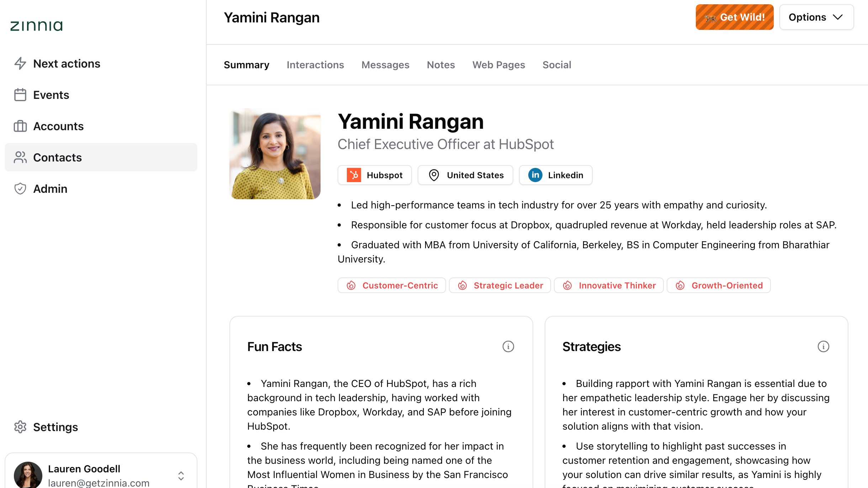Click the Growth-Oriented trait tag
Screen dimensions: 868x488
coord(719,285)
